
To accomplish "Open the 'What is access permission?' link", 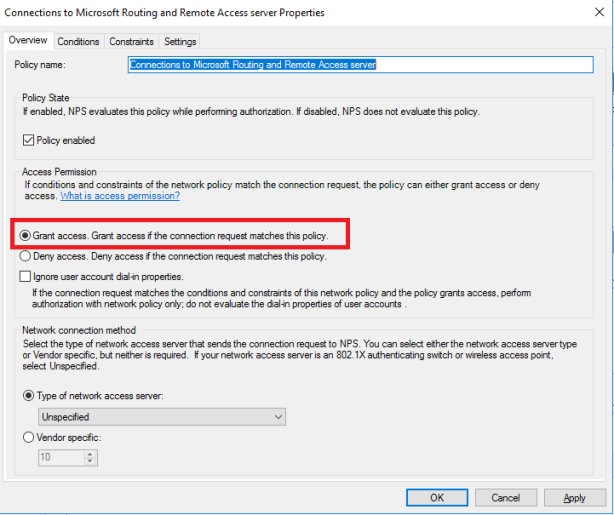I will tap(120, 196).
